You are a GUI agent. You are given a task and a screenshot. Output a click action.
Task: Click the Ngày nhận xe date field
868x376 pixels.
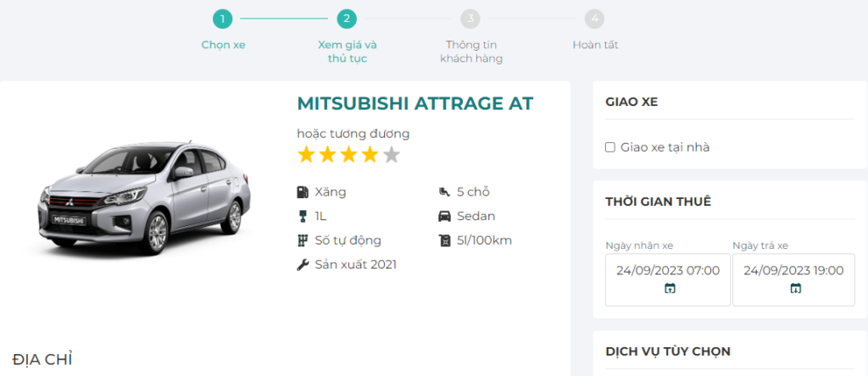668,271
